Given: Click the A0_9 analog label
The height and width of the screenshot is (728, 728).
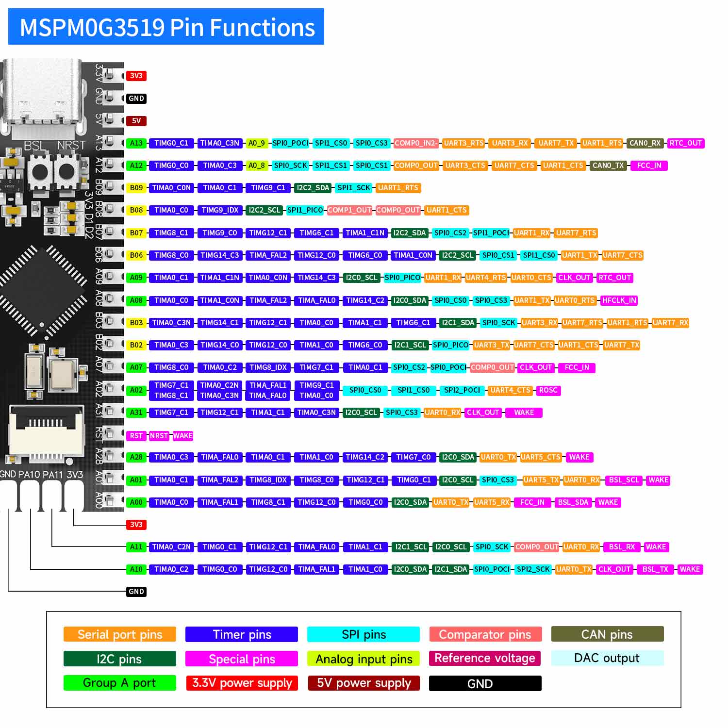Looking at the screenshot, I should pyautogui.click(x=256, y=143).
